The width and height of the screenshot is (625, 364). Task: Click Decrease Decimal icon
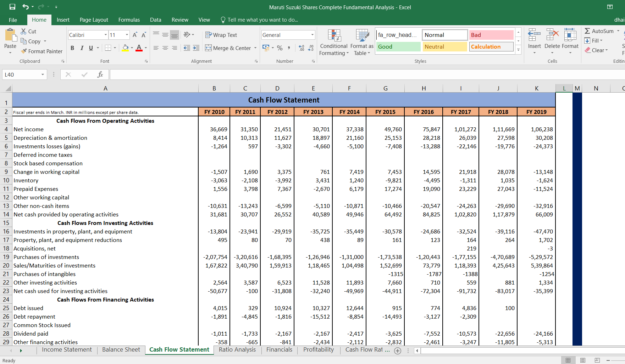click(311, 48)
